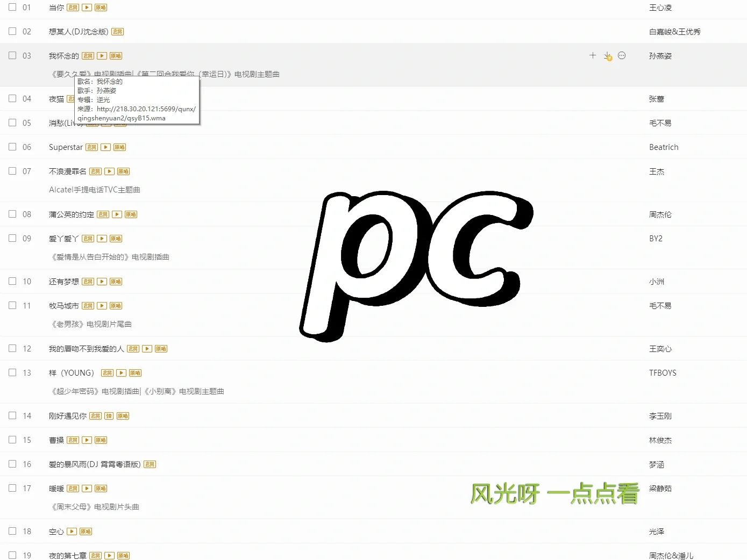This screenshot has width=747, height=560.
Task: Click 周杰伦 on the 蒲公英的约定 row
Action: [x=660, y=214]
